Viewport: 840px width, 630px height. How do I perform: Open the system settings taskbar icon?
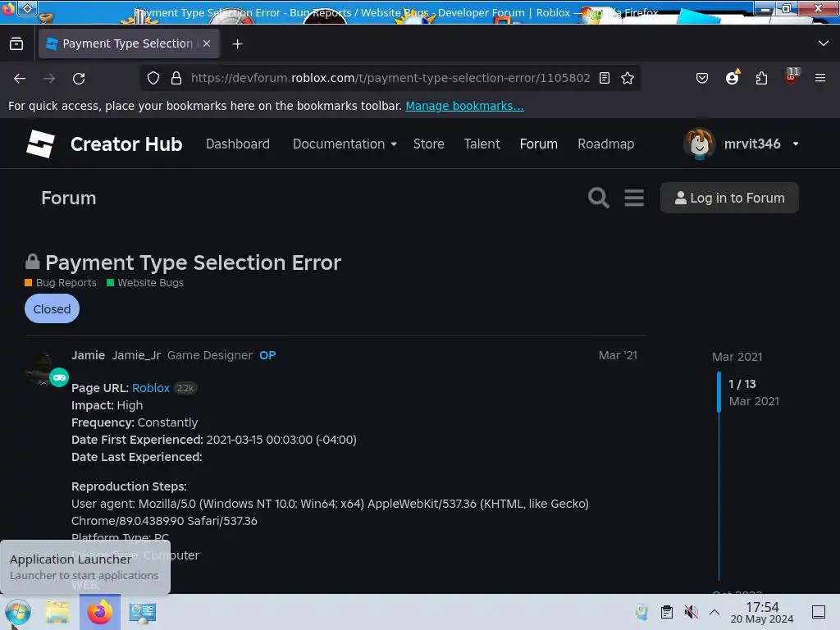coord(143,612)
